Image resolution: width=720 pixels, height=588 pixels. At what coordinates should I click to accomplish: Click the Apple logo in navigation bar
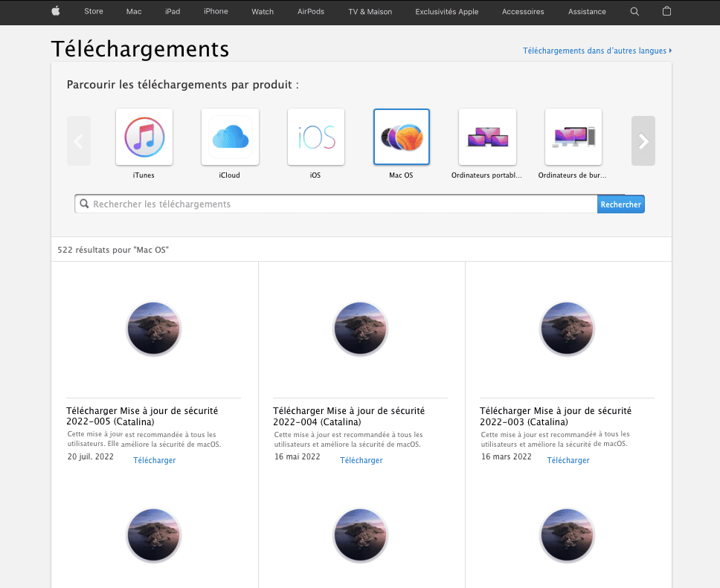point(55,11)
